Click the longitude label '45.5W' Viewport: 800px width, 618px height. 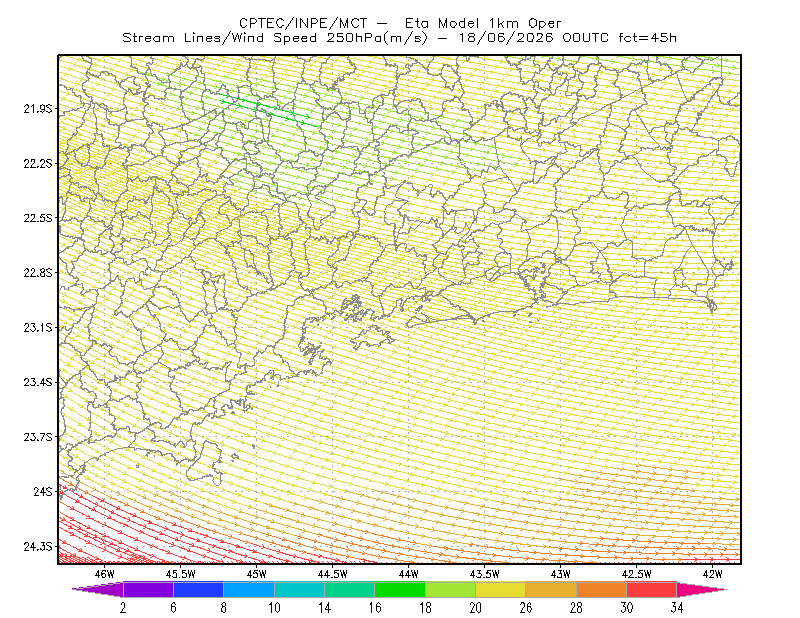pyautogui.click(x=181, y=574)
